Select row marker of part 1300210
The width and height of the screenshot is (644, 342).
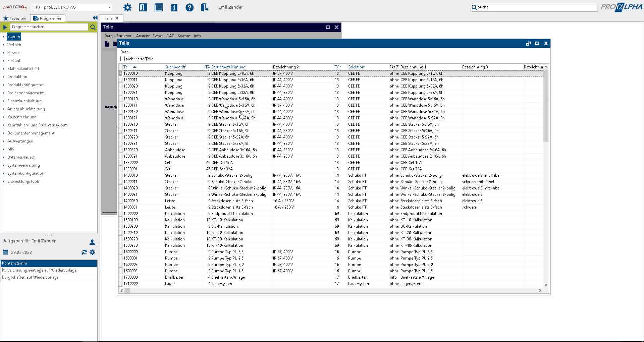pyautogui.click(x=120, y=124)
